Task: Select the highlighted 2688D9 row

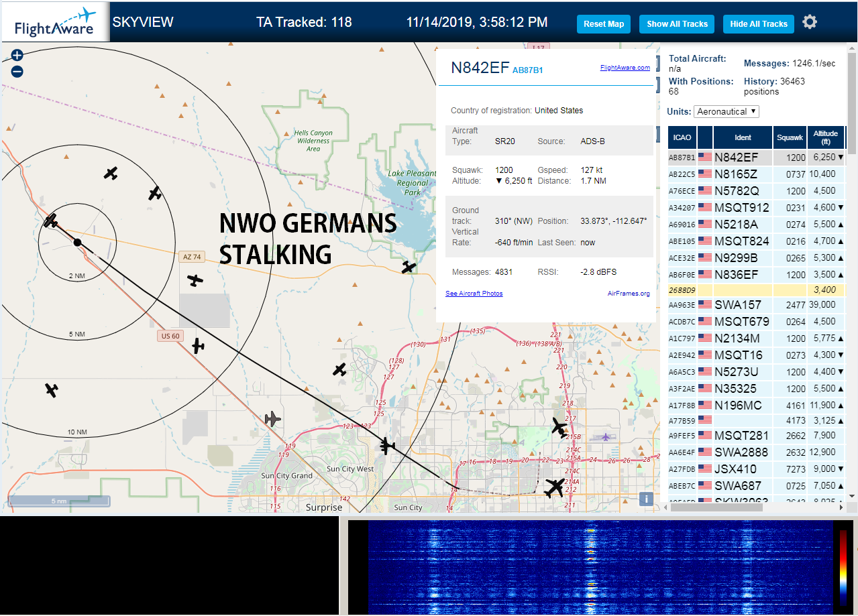Action: coord(756,290)
